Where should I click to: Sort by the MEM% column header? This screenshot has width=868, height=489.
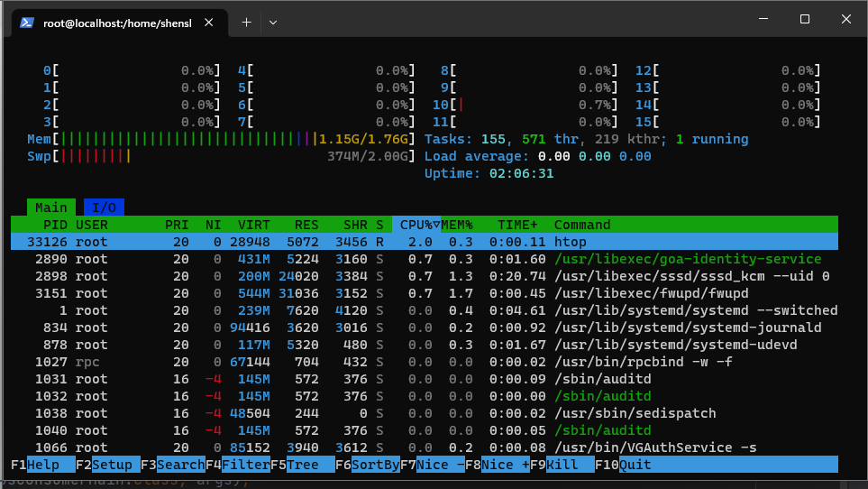click(457, 225)
